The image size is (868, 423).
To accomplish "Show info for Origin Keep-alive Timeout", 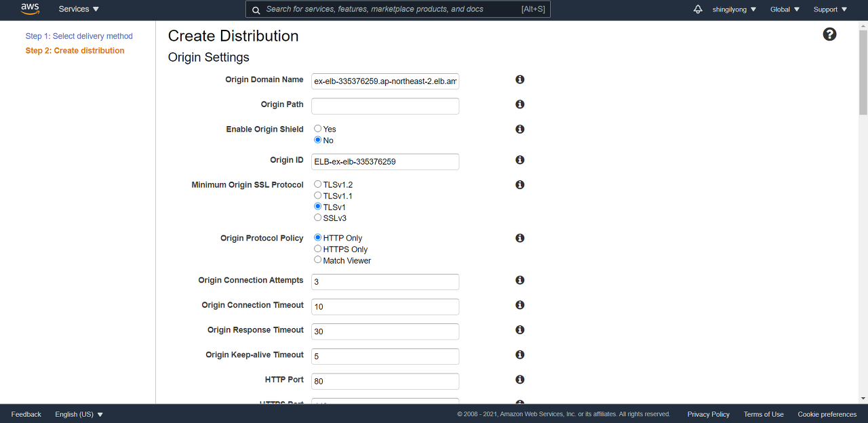I will [x=520, y=355].
